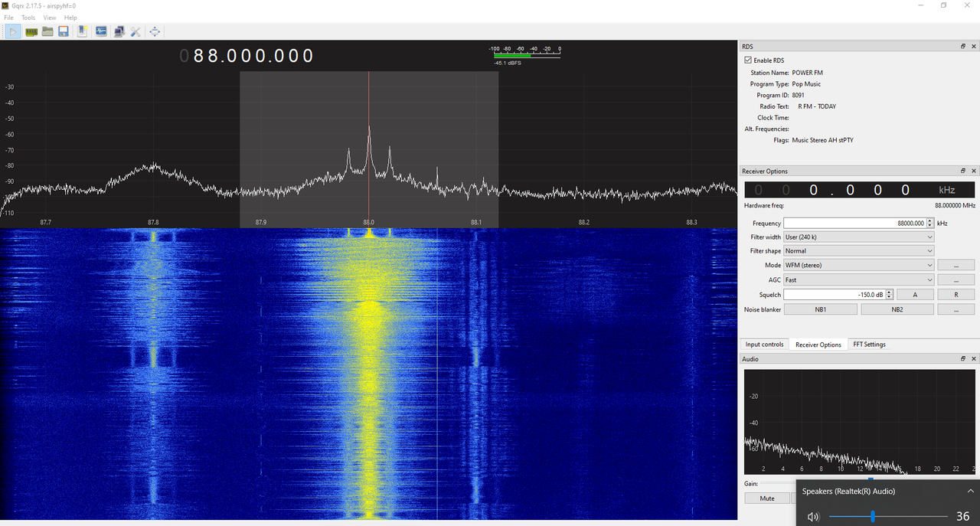Open the File menu

coord(9,18)
